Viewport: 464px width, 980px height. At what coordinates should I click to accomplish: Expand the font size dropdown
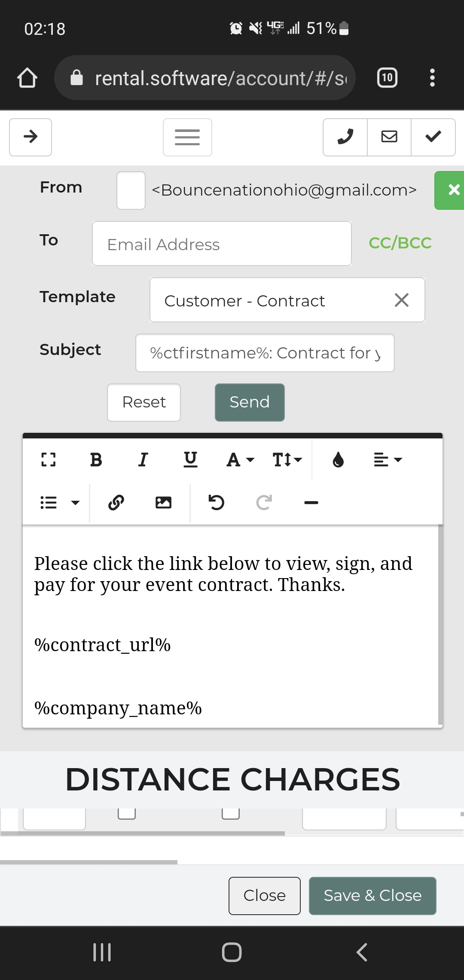click(x=287, y=459)
